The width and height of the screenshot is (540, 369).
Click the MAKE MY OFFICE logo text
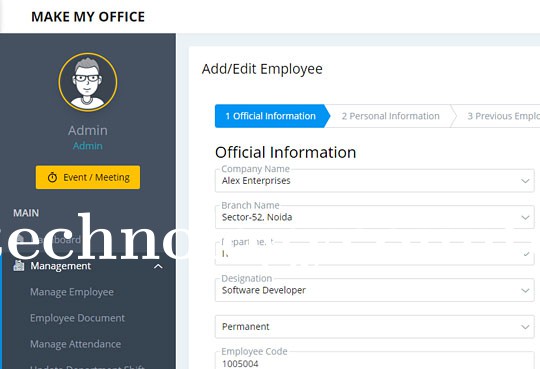point(88,17)
